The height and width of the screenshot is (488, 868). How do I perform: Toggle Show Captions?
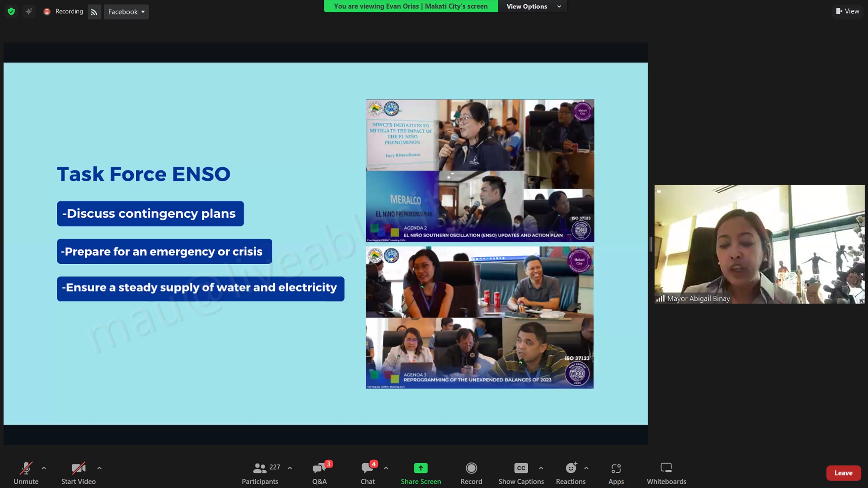tap(521, 473)
